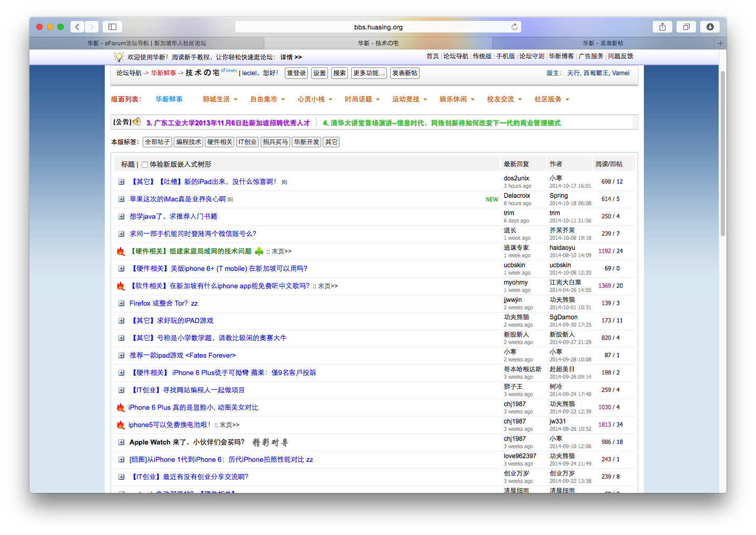The width and height of the screenshot is (756, 535).
Task: Show all tabs overview icon
Action: coord(686,27)
